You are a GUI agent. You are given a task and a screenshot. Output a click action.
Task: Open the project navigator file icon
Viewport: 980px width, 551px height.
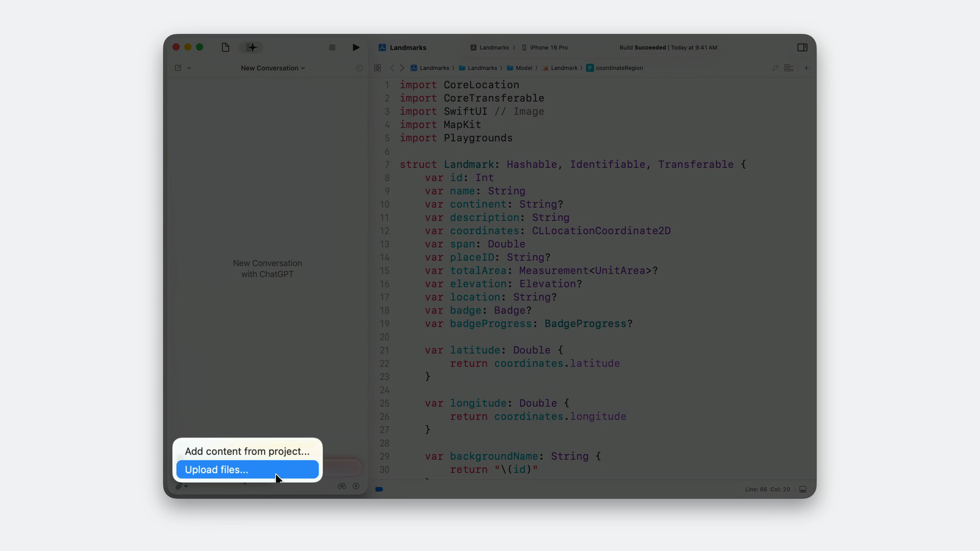(225, 47)
